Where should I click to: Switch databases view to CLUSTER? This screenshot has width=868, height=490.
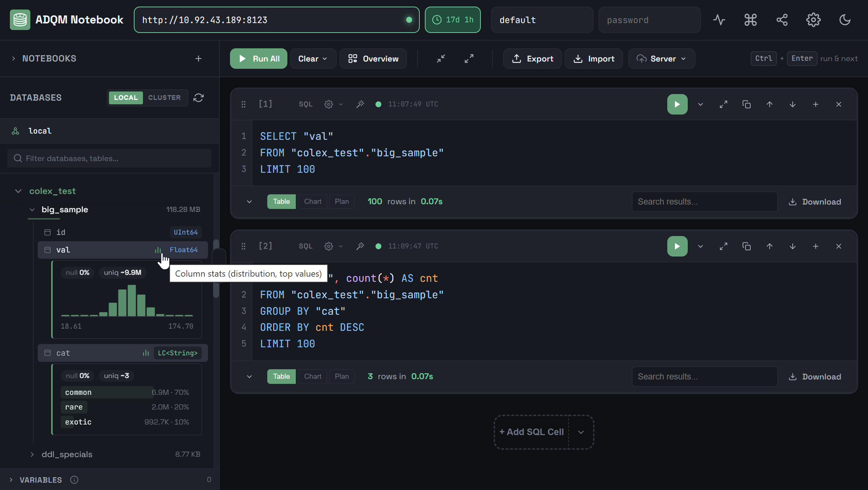click(x=164, y=98)
